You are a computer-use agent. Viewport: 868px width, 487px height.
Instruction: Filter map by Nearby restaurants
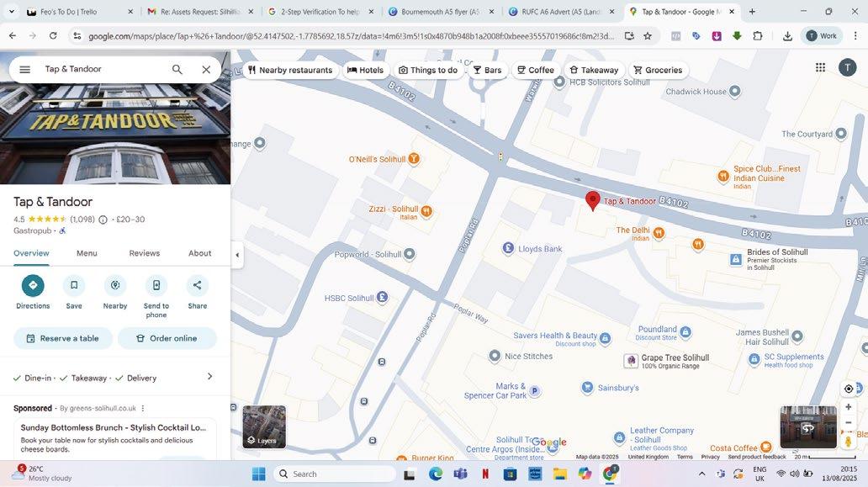coord(290,71)
